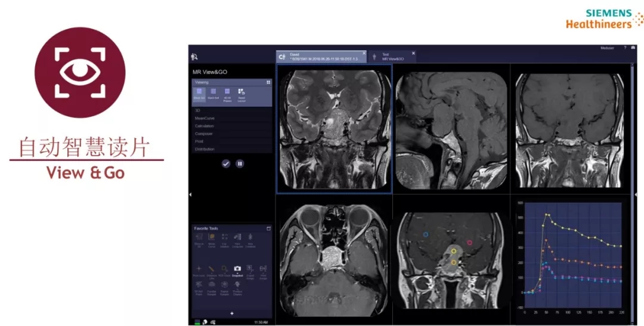Open the Distribution workflow step
This screenshot has width=644, height=326.
click(x=231, y=149)
